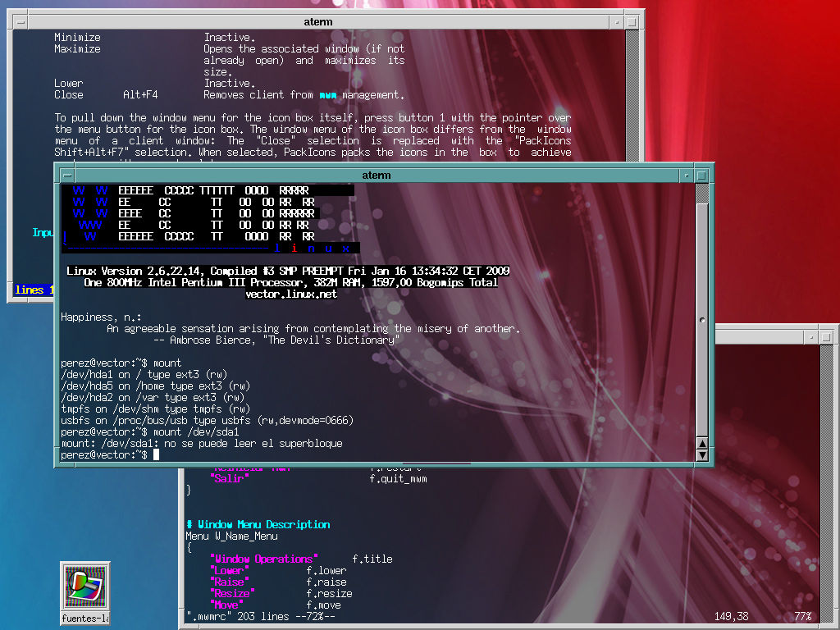Image resolution: width=840 pixels, height=630 pixels.
Task: Click "Close" row in back aterm man page
Action: [230, 95]
